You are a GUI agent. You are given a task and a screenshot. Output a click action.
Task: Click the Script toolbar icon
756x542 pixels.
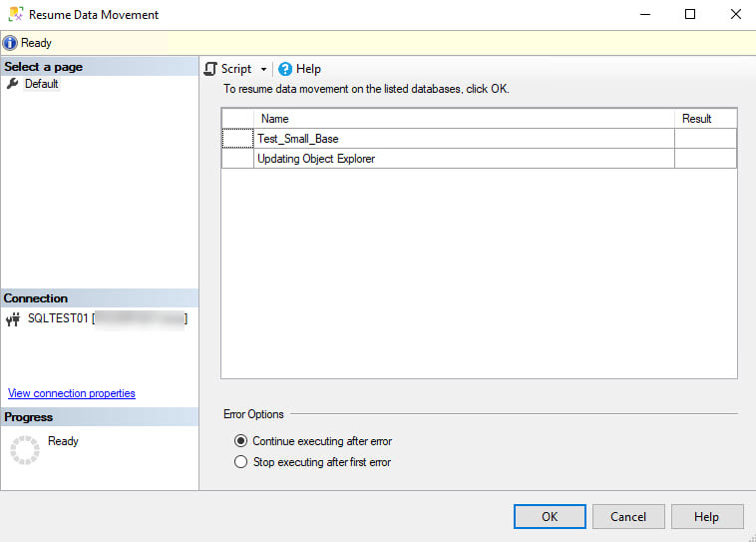click(210, 69)
